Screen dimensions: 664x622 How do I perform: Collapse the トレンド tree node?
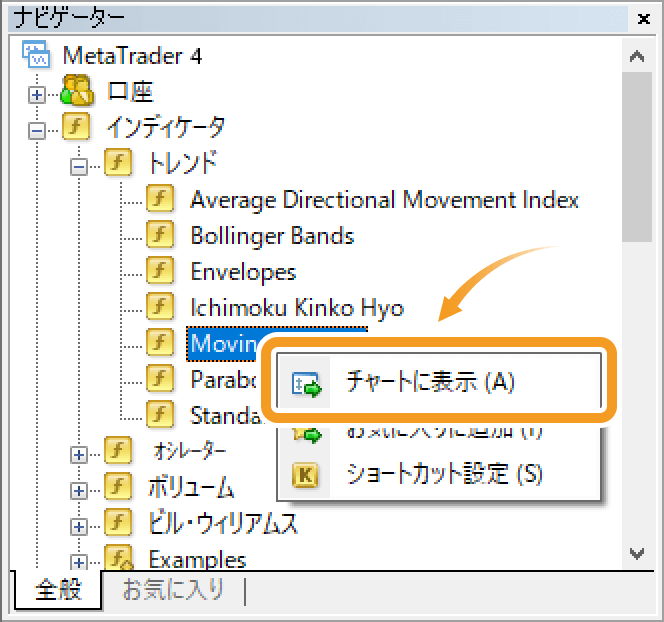click(x=79, y=167)
